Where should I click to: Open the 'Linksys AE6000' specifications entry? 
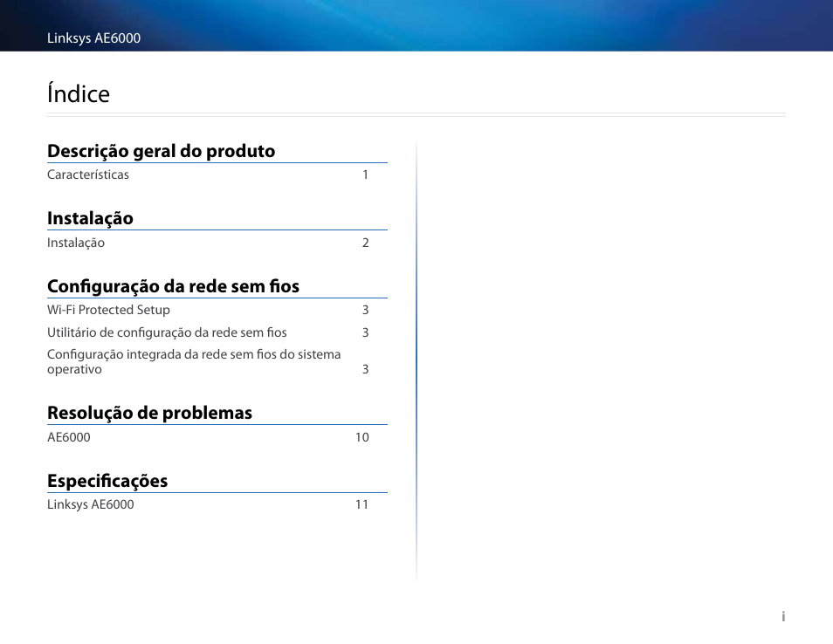coord(90,504)
